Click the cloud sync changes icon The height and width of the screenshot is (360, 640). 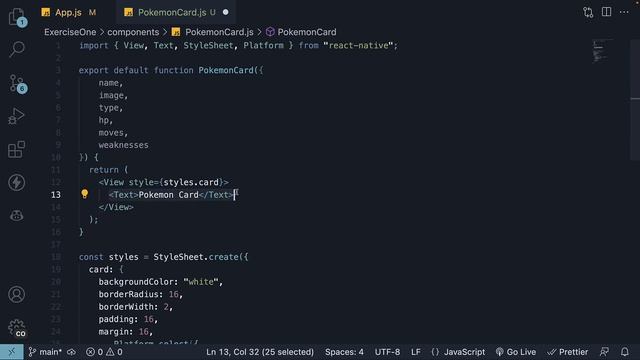tap(71, 352)
